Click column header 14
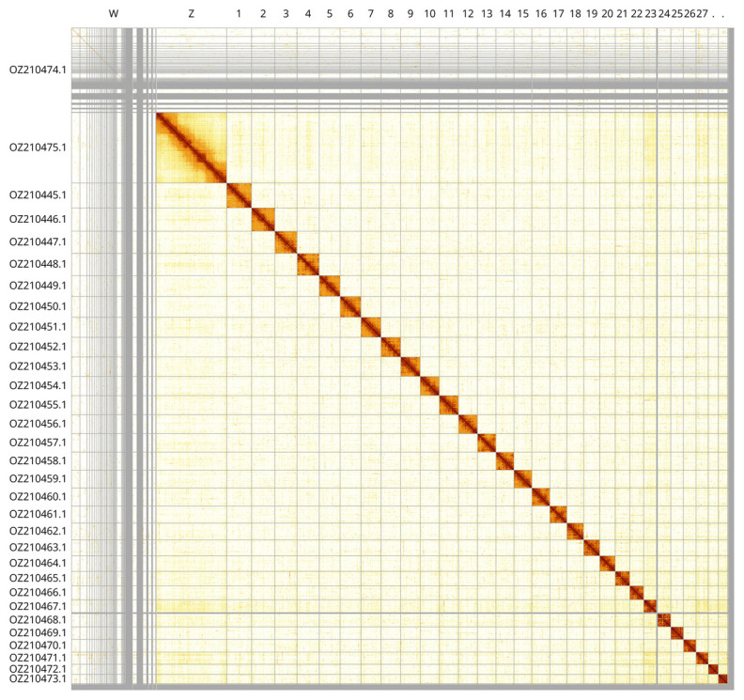744x700 pixels. tap(504, 14)
